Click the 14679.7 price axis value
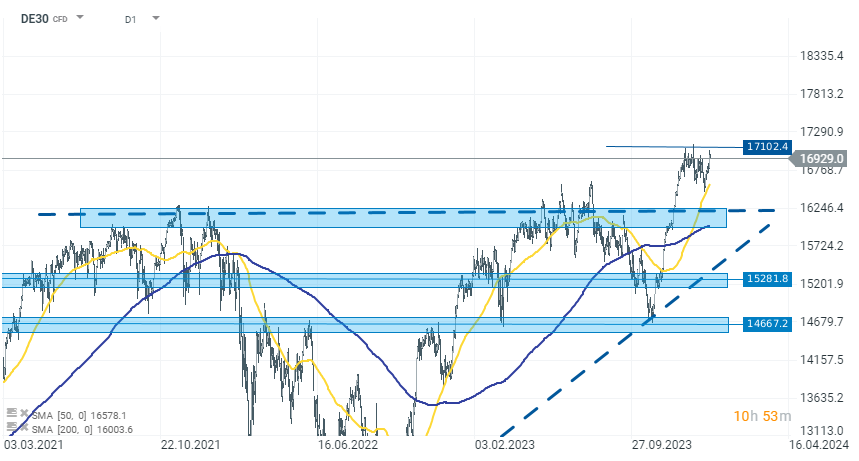This screenshot has height=461, width=859. [821, 321]
